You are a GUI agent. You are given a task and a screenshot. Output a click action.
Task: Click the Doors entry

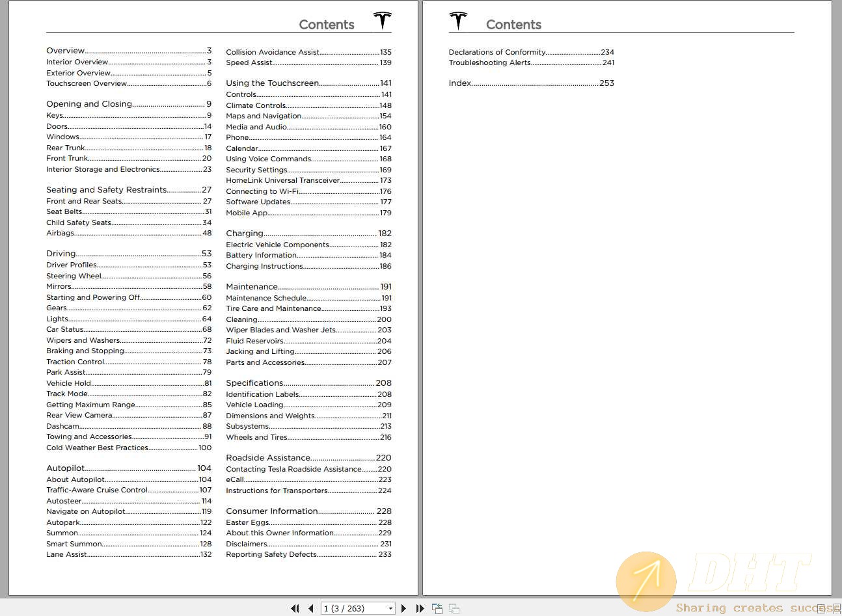pyautogui.click(x=129, y=126)
